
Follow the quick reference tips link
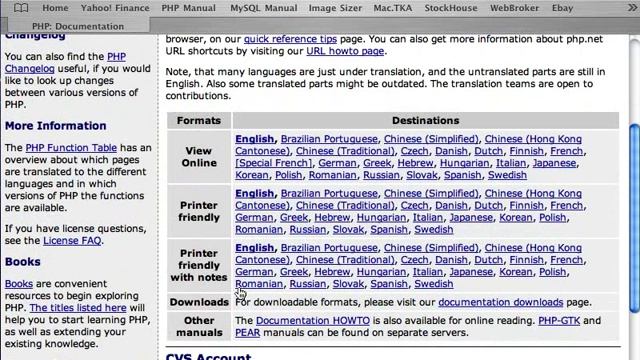point(290,39)
